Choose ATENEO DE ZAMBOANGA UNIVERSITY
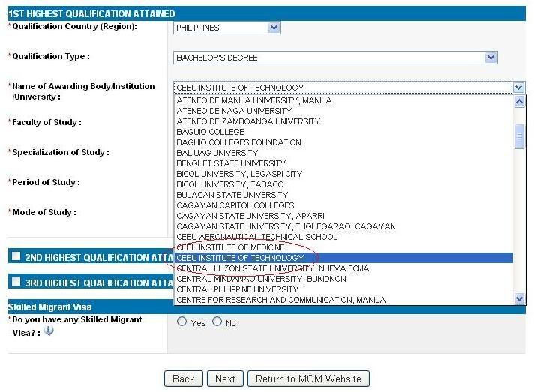 point(343,122)
